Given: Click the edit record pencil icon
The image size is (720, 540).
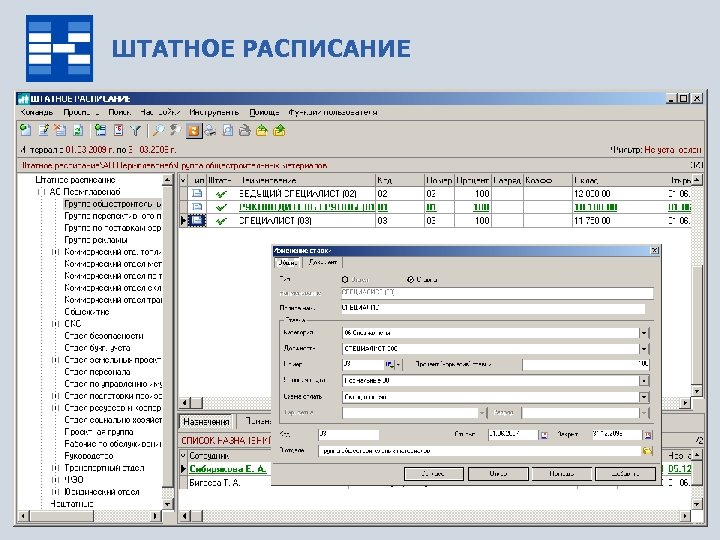Looking at the screenshot, I should pos(44,130).
